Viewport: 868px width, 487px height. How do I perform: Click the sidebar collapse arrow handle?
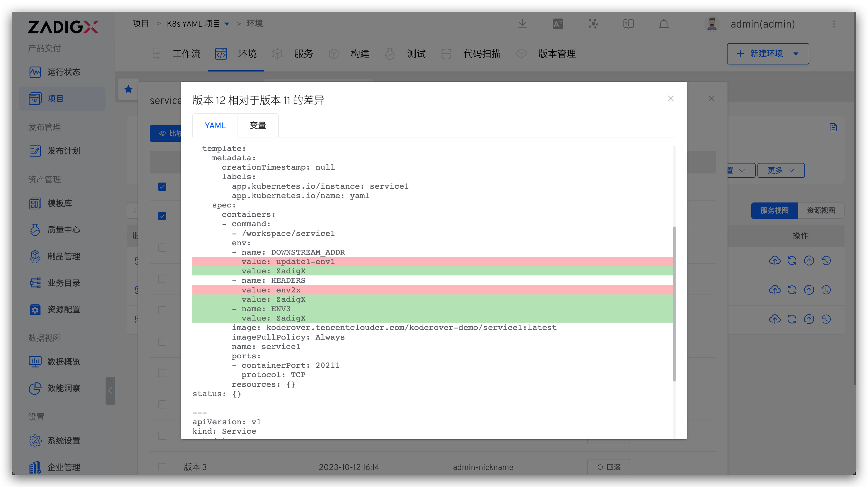(110, 391)
